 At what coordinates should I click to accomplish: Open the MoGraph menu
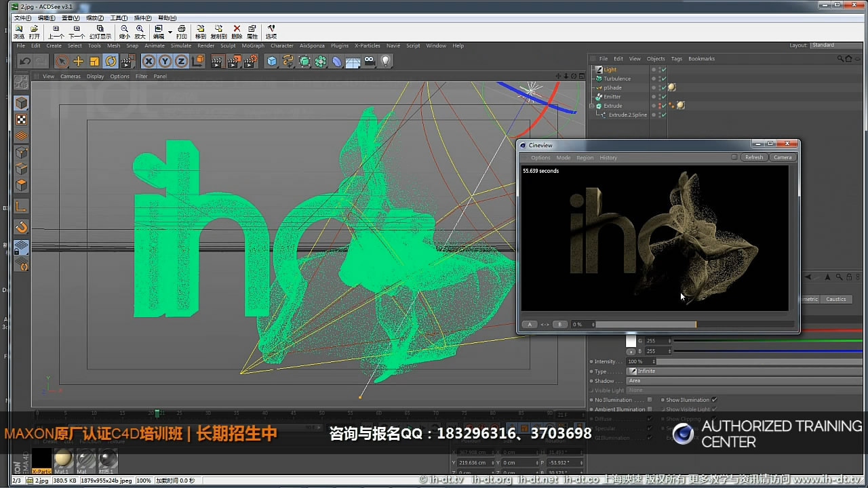coord(252,45)
